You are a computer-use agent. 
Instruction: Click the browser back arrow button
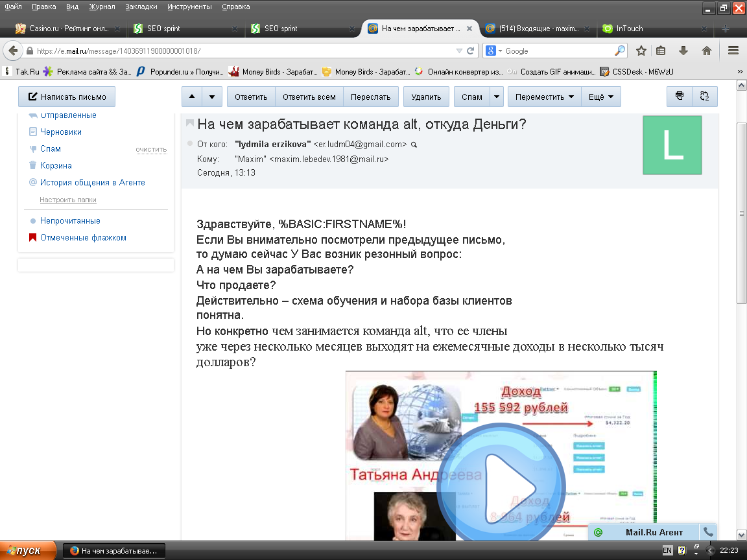[13, 51]
